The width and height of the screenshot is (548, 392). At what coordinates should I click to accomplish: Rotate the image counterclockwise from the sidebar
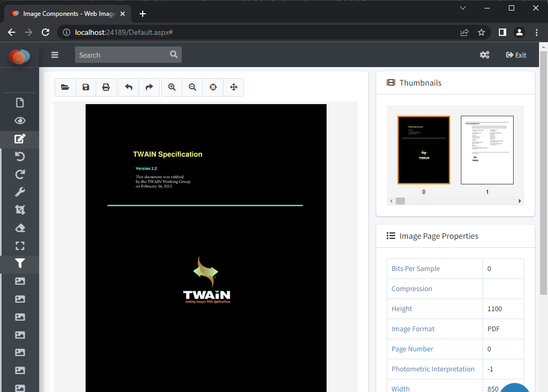[x=20, y=156]
